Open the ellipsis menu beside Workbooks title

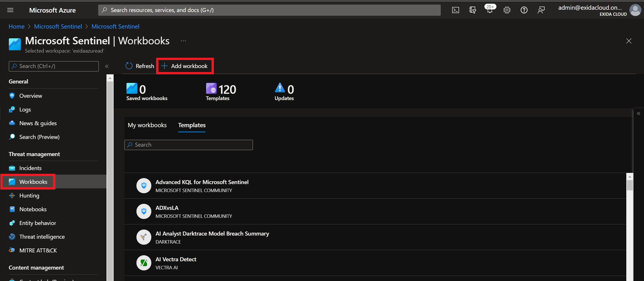pos(183,41)
